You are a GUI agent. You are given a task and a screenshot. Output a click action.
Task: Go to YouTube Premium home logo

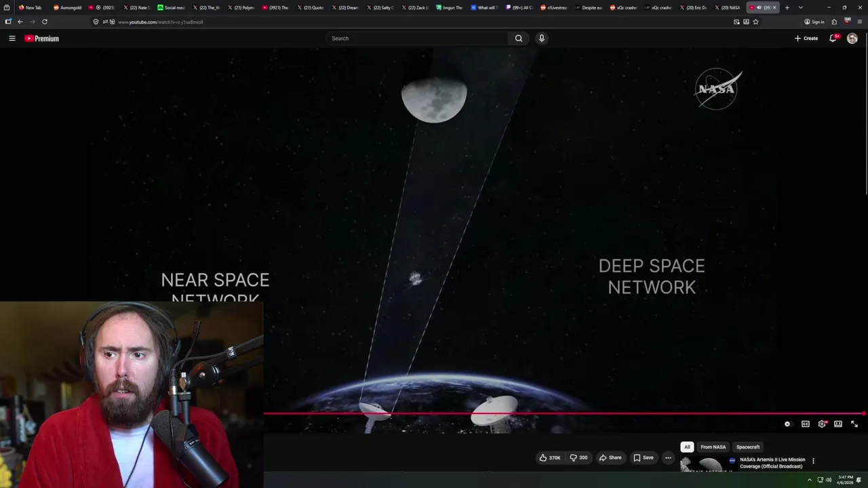41,39
